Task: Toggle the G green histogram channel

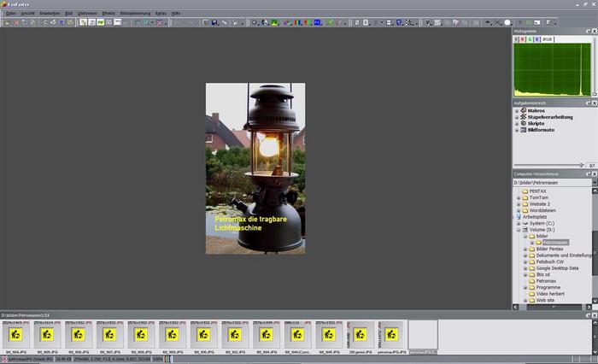Action: [530, 39]
